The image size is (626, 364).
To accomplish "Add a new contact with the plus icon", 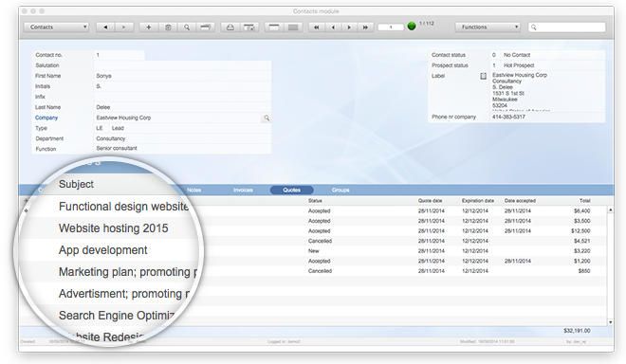I will pyautogui.click(x=149, y=27).
